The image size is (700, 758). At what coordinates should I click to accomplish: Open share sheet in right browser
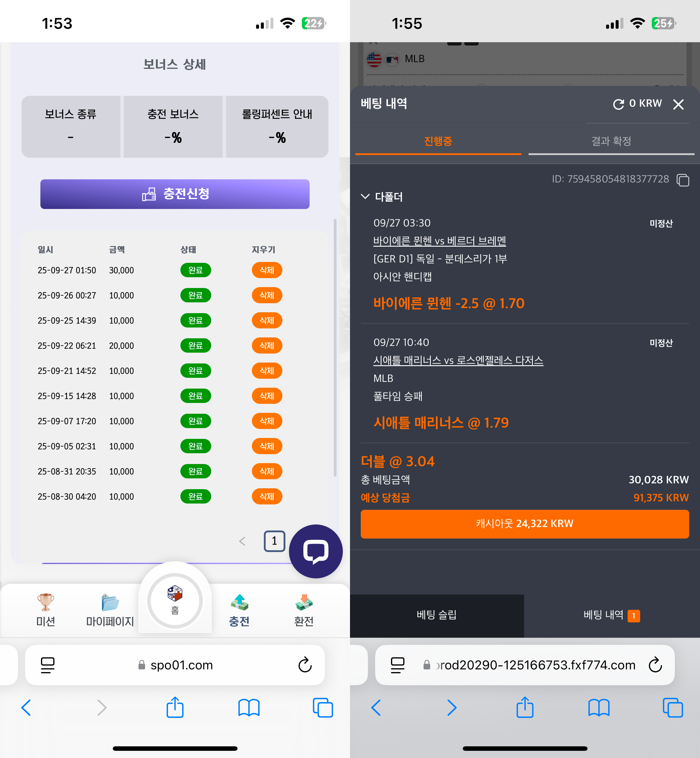pyautogui.click(x=525, y=707)
